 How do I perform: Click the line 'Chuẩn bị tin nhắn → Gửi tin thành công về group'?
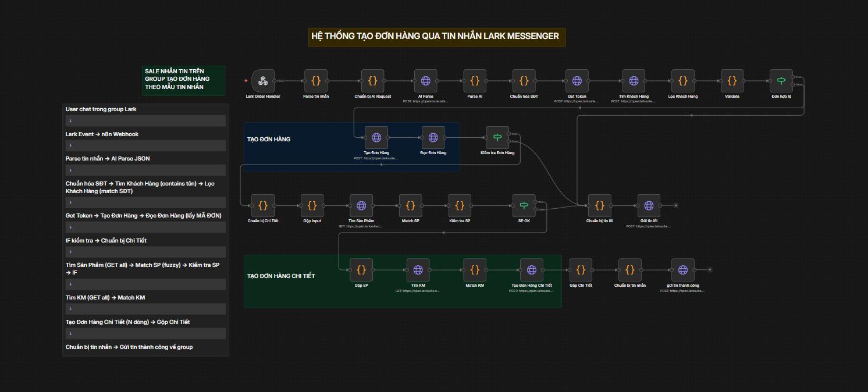[x=129, y=347]
